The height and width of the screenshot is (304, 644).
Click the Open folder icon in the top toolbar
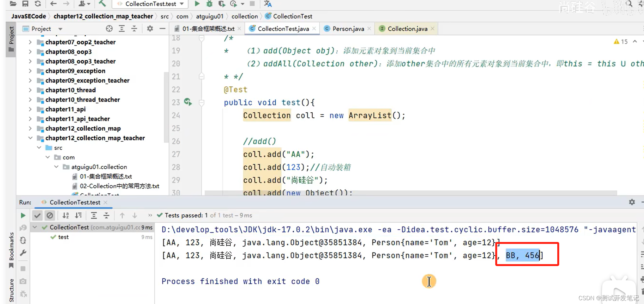pos(13,4)
